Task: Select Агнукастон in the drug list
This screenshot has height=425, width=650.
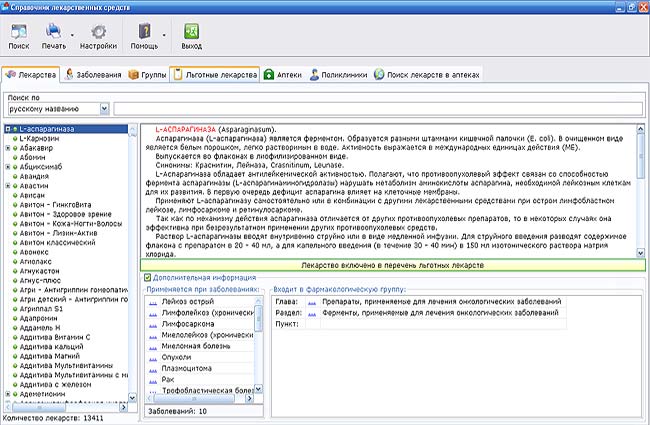Action: pos(39,271)
